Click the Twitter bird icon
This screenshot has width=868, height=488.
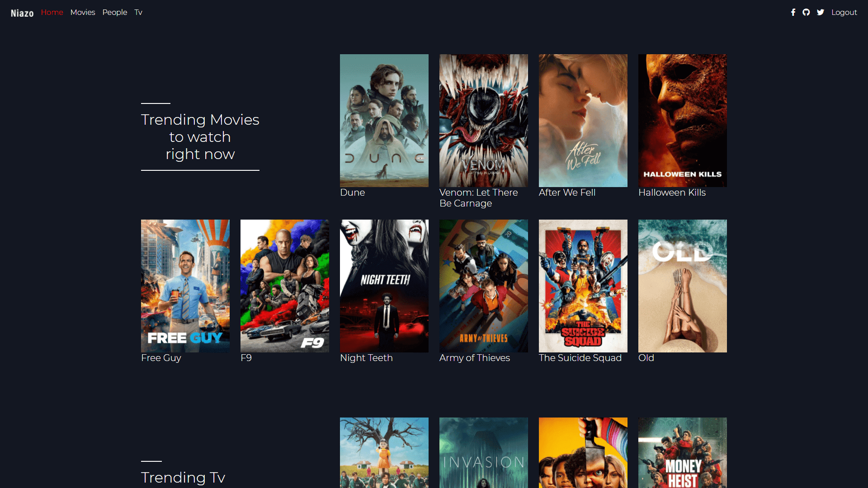[x=820, y=12]
